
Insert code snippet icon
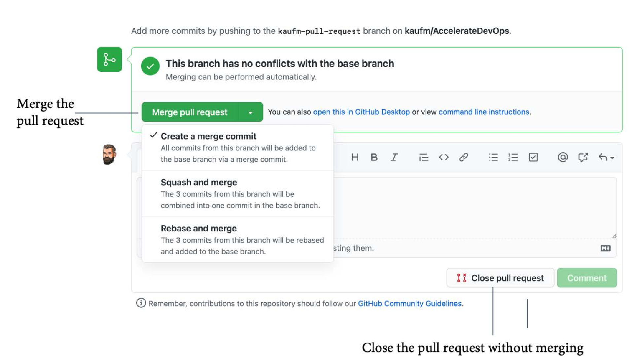(443, 157)
